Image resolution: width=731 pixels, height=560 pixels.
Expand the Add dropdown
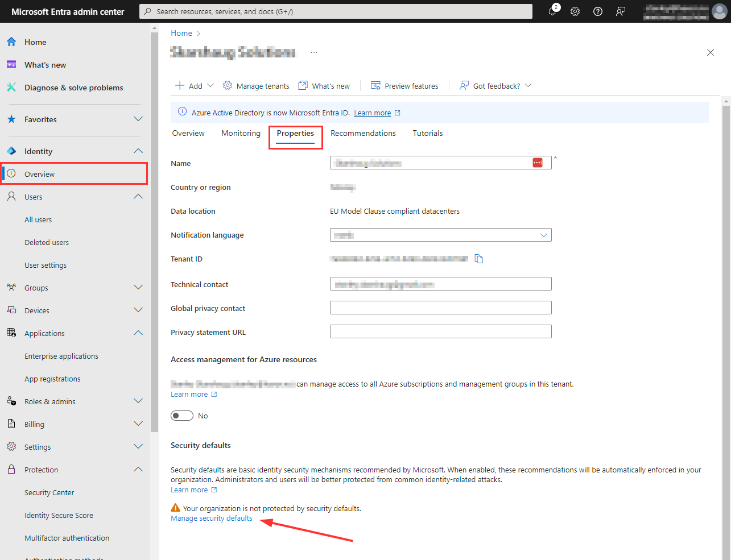pos(210,85)
